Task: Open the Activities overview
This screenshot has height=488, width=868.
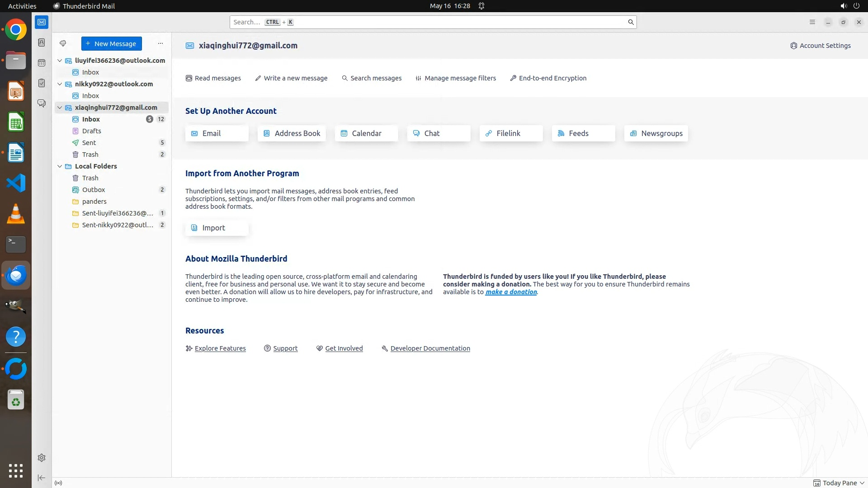Action: coord(22,6)
